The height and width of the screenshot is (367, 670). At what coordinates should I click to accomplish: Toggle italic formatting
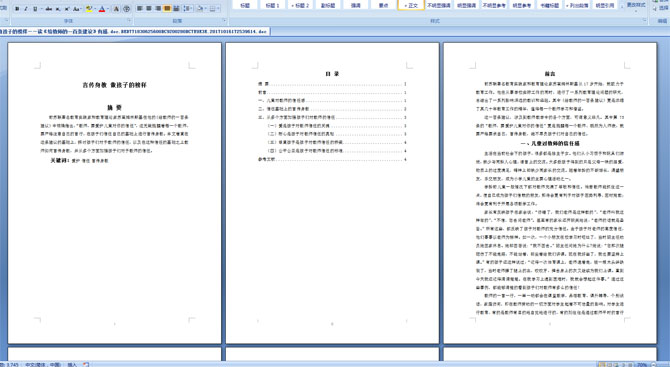[26, 9]
